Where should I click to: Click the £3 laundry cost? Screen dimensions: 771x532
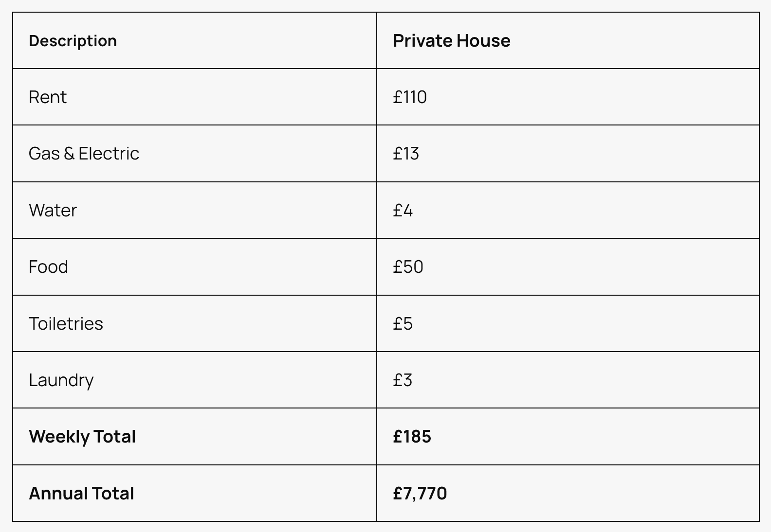402,380
